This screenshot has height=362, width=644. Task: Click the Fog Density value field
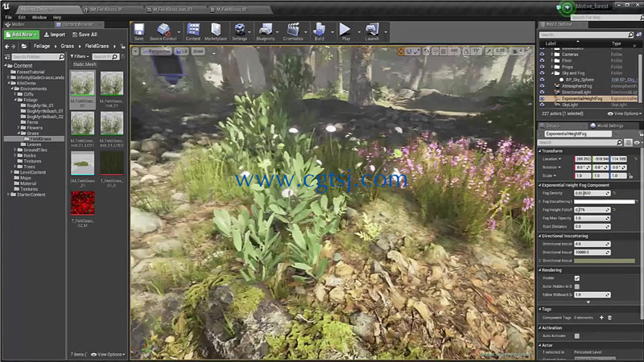[592, 193]
